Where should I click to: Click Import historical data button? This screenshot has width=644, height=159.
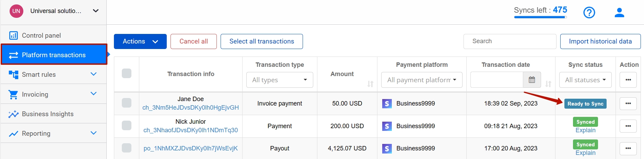600,41
